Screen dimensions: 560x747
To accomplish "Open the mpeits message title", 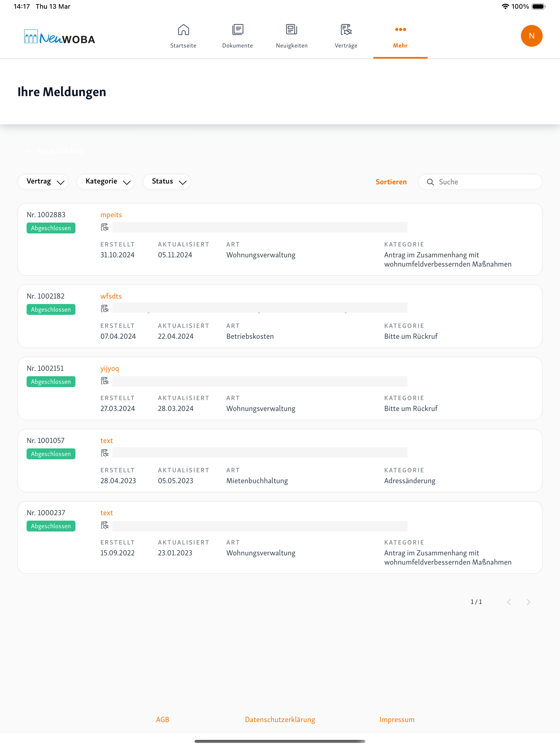I will click(111, 215).
